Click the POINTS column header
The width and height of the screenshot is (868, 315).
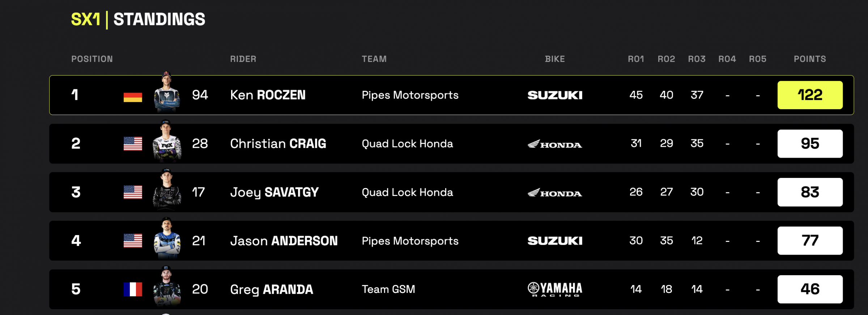tap(809, 59)
